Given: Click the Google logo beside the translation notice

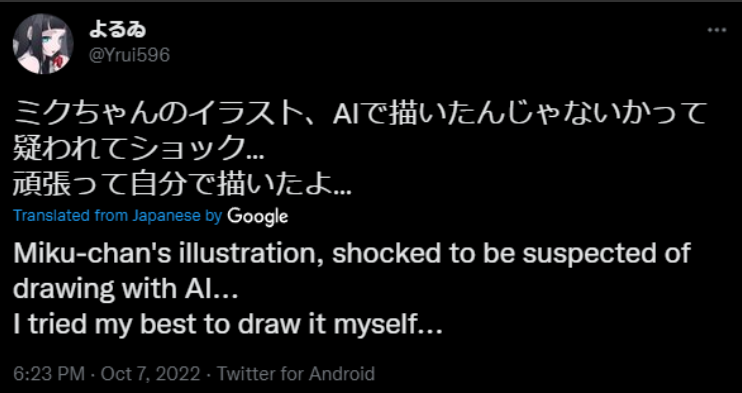Looking at the screenshot, I should click(257, 216).
